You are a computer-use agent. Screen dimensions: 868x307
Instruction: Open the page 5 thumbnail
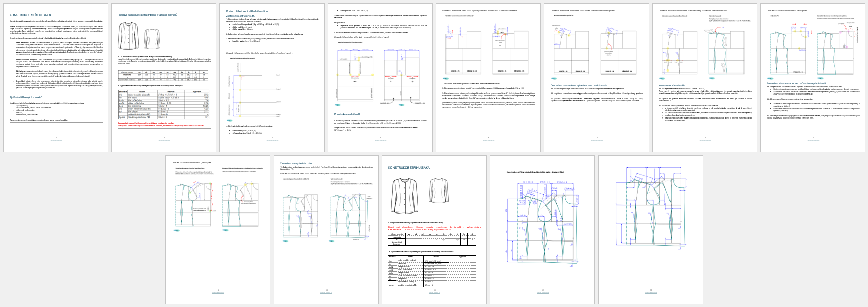(488, 77)
